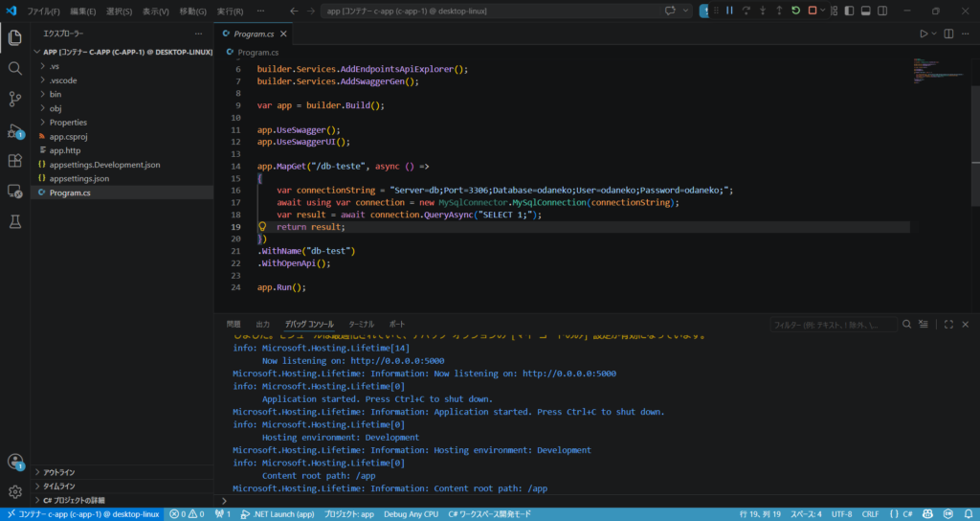Change the CRLF line ending setting
980x521 pixels.
pyautogui.click(x=870, y=514)
